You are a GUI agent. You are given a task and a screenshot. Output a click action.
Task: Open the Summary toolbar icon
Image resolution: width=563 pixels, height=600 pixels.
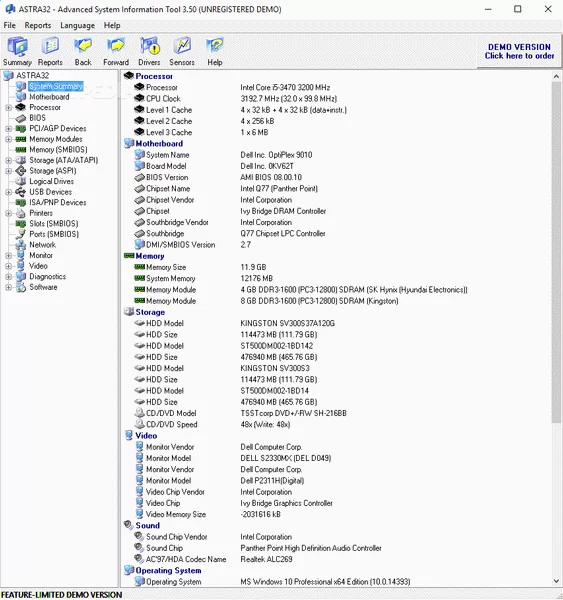point(17,51)
